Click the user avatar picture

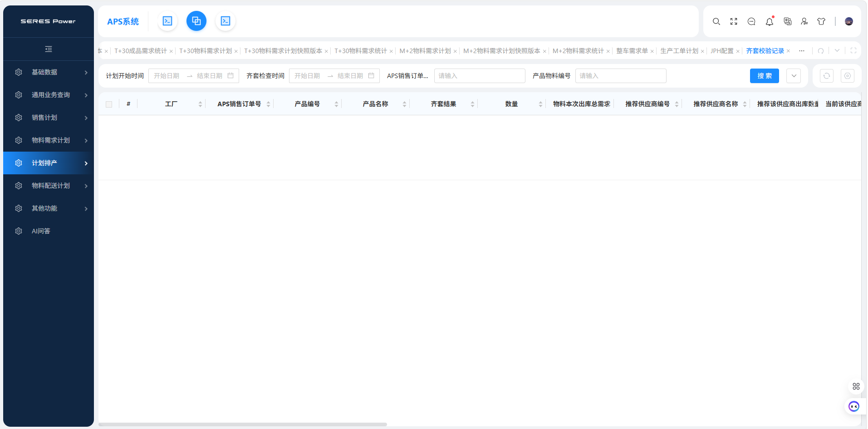click(x=849, y=21)
